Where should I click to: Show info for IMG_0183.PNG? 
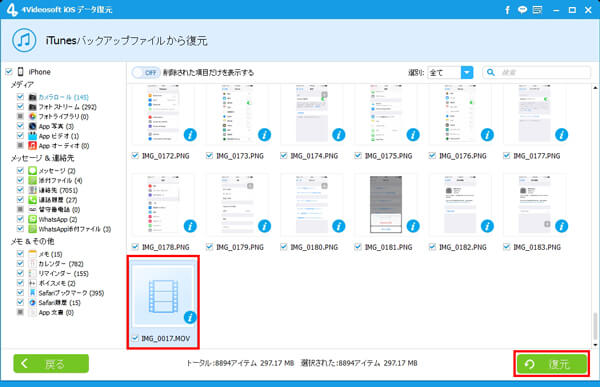pyautogui.click(x=561, y=226)
